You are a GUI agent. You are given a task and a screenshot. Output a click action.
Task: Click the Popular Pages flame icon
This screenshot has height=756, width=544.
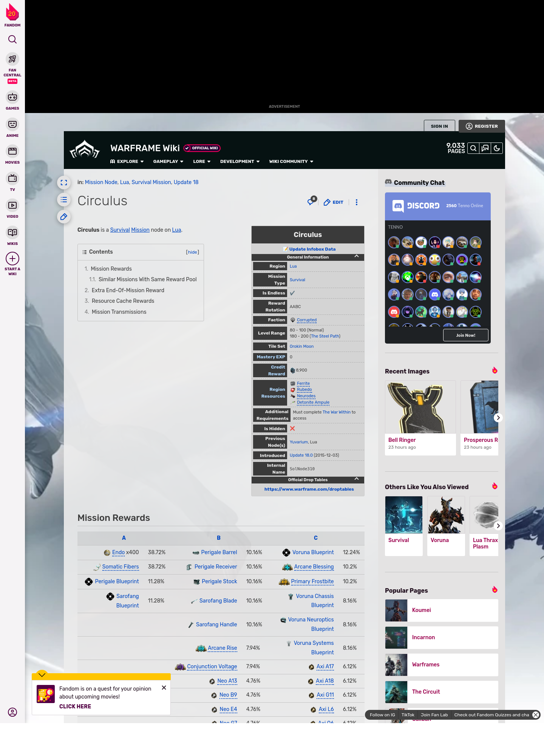tap(495, 590)
